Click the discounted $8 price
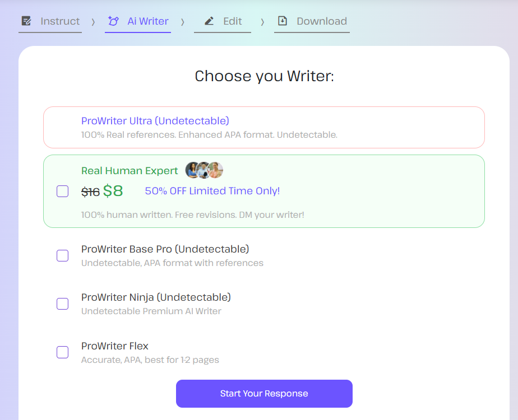This screenshot has height=420, width=518. [113, 191]
